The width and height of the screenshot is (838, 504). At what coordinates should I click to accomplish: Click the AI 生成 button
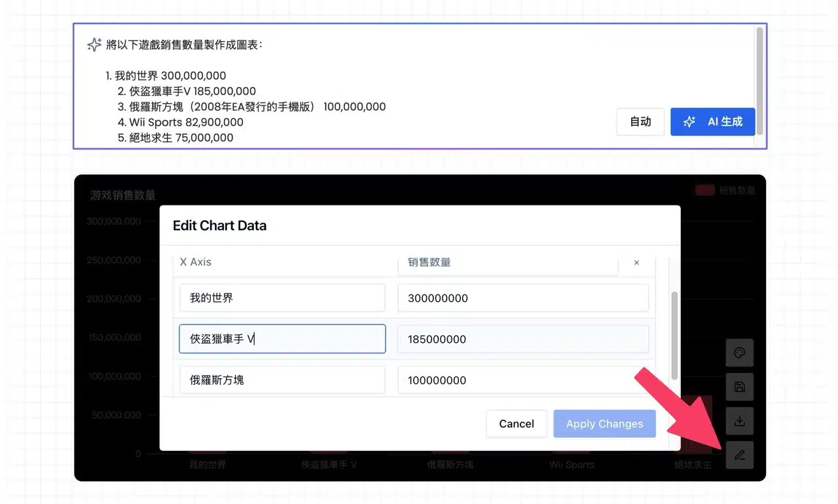(712, 122)
